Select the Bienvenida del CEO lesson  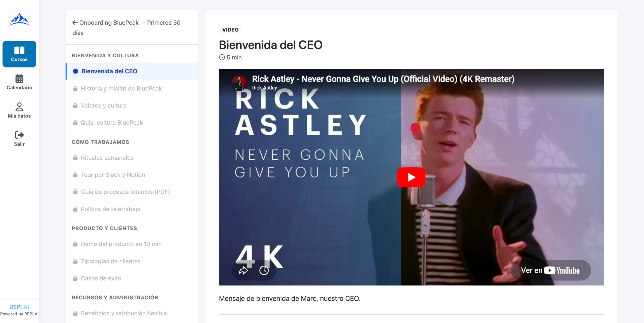[x=132, y=71]
